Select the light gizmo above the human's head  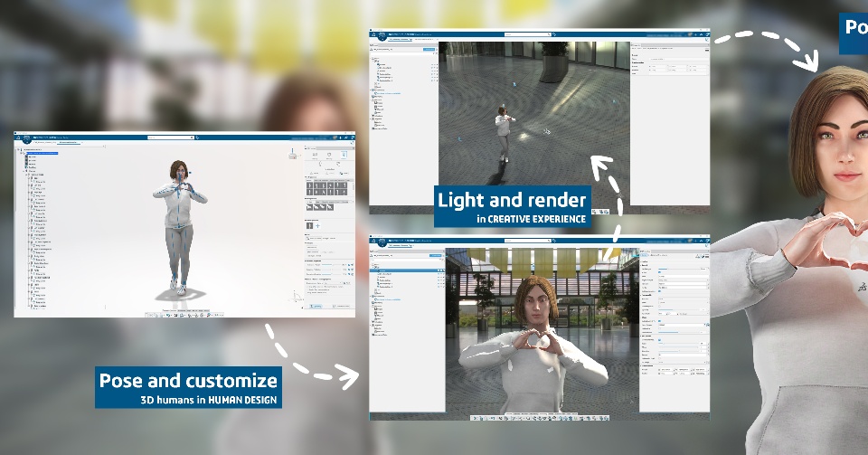pyautogui.click(x=504, y=105)
